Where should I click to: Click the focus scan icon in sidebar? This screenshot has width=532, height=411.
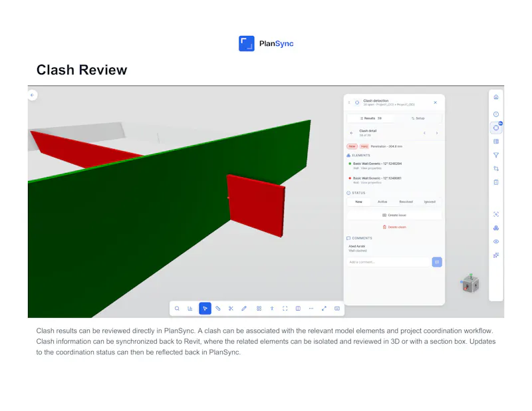[x=496, y=215]
